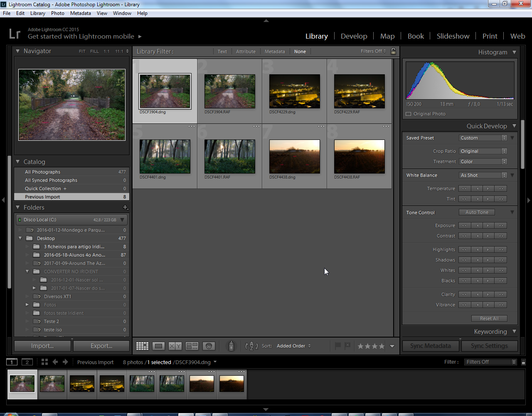This screenshot has height=416, width=532.
Task: Reverse sort direction with A-Z icon
Action: pos(251,346)
